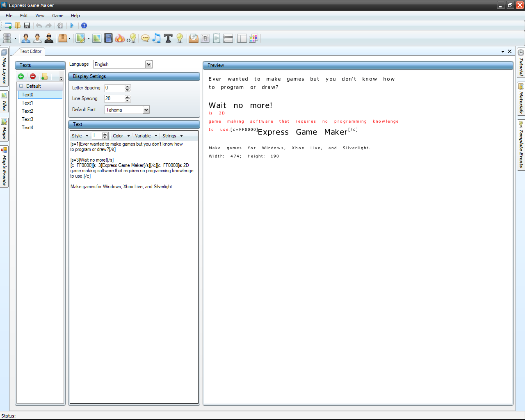Open the Template Events side tab
This screenshot has height=420, width=525.
click(521, 145)
